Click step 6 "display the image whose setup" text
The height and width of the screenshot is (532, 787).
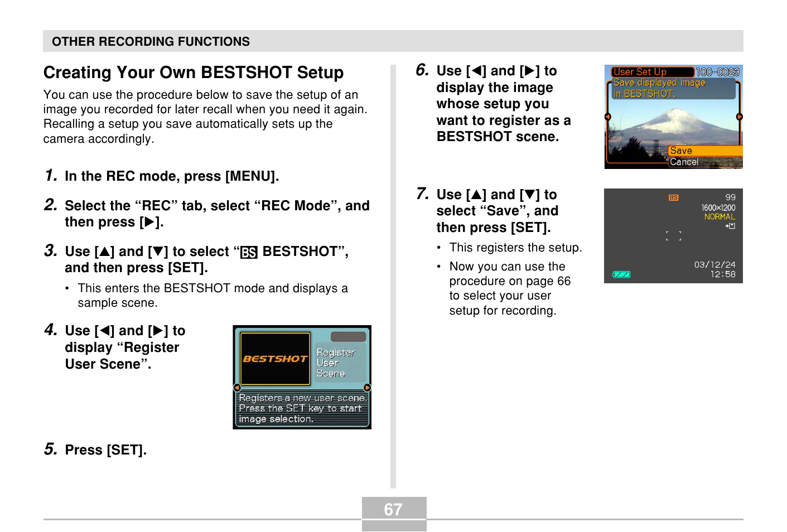click(504, 104)
